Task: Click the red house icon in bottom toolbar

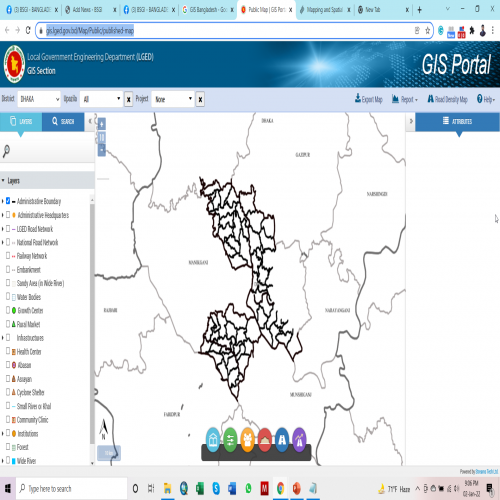Action: click(x=265, y=440)
